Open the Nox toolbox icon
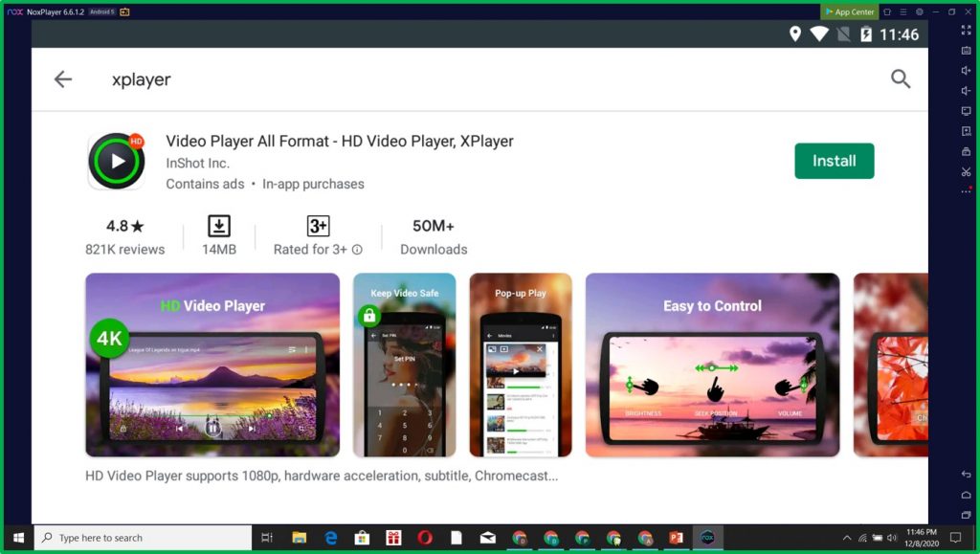 pyautogui.click(x=967, y=152)
